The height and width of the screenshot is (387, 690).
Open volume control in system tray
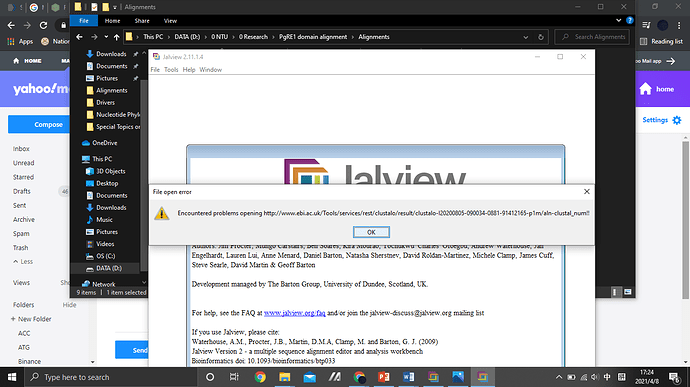[x=595, y=377]
